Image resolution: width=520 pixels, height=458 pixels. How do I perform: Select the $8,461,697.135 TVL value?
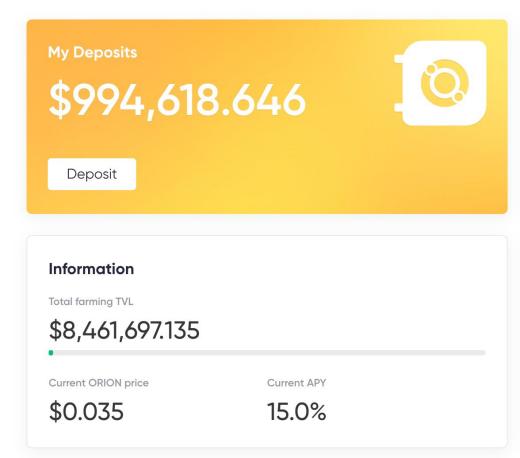tap(124, 330)
